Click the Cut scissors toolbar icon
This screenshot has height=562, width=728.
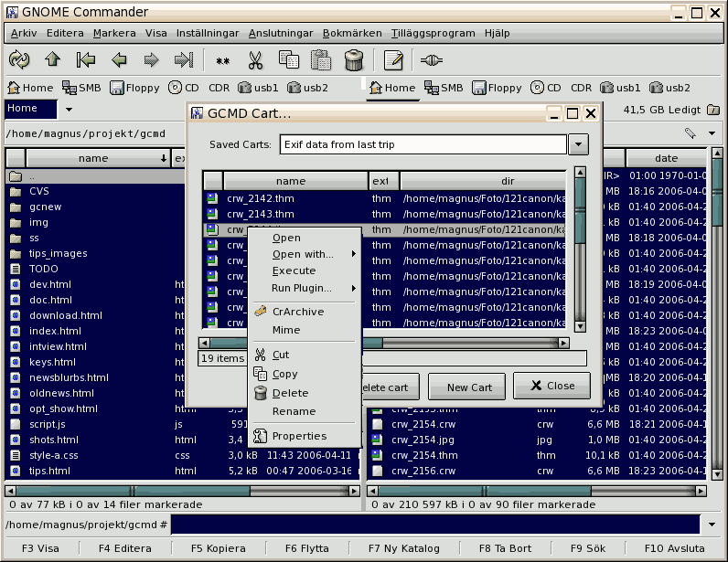click(x=255, y=60)
